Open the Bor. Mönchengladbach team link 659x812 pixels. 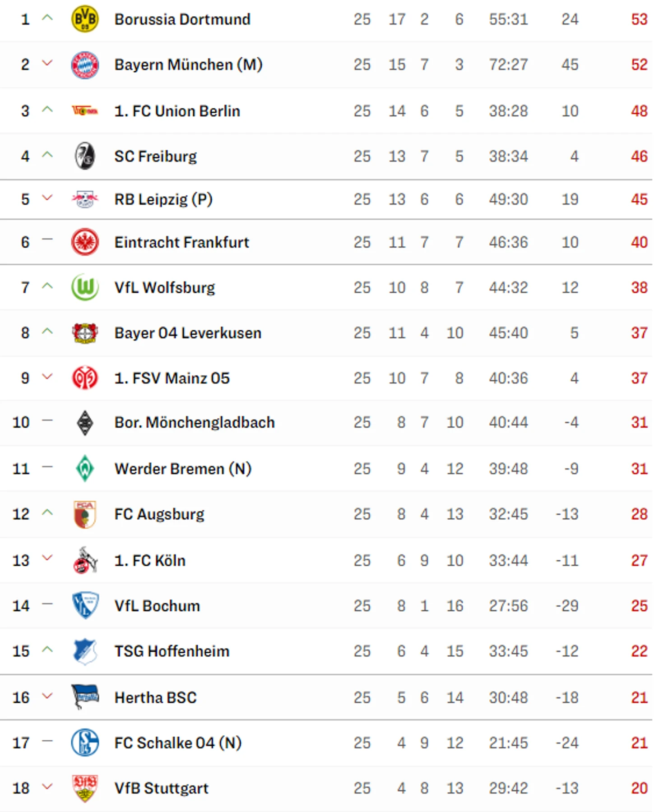tap(195, 423)
